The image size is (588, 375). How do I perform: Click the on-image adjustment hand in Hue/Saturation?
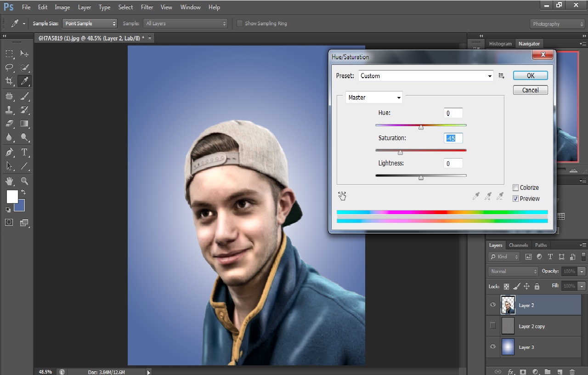tap(342, 196)
